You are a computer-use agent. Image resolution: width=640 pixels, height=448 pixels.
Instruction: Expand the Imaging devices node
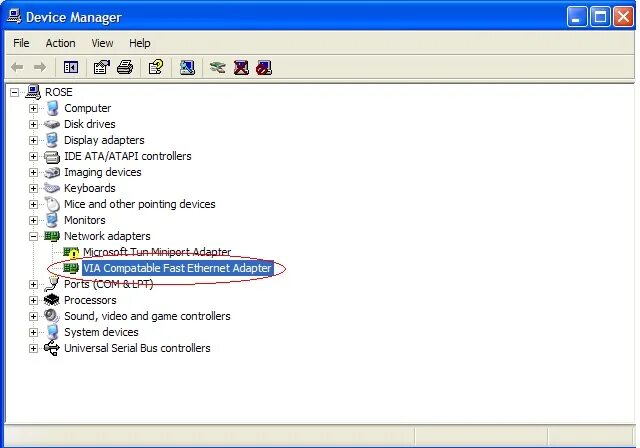tap(33, 172)
